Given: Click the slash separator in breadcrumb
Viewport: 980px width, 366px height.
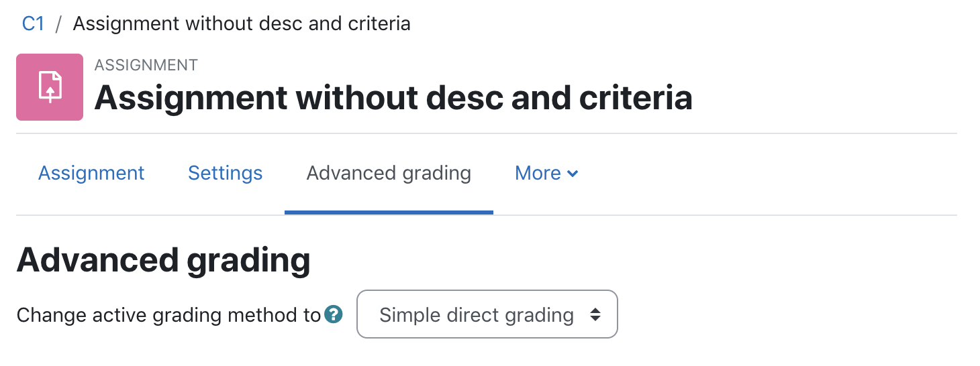Looking at the screenshot, I should click(x=59, y=24).
